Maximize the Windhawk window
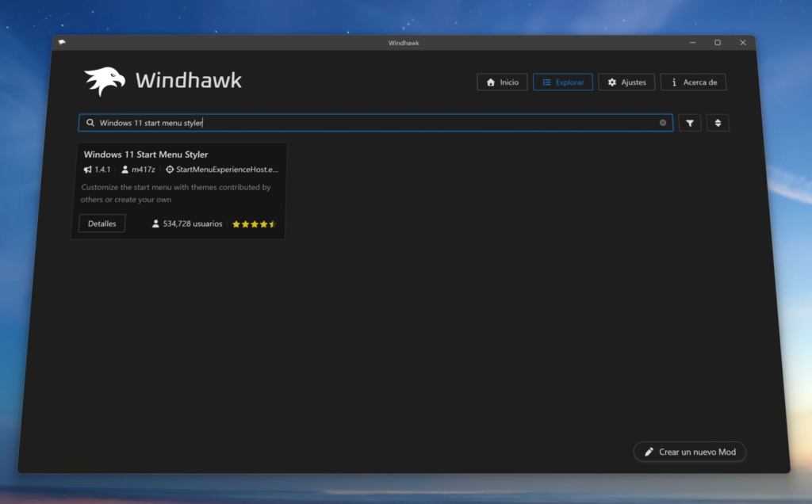The width and height of the screenshot is (812, 504). [718, 43]
